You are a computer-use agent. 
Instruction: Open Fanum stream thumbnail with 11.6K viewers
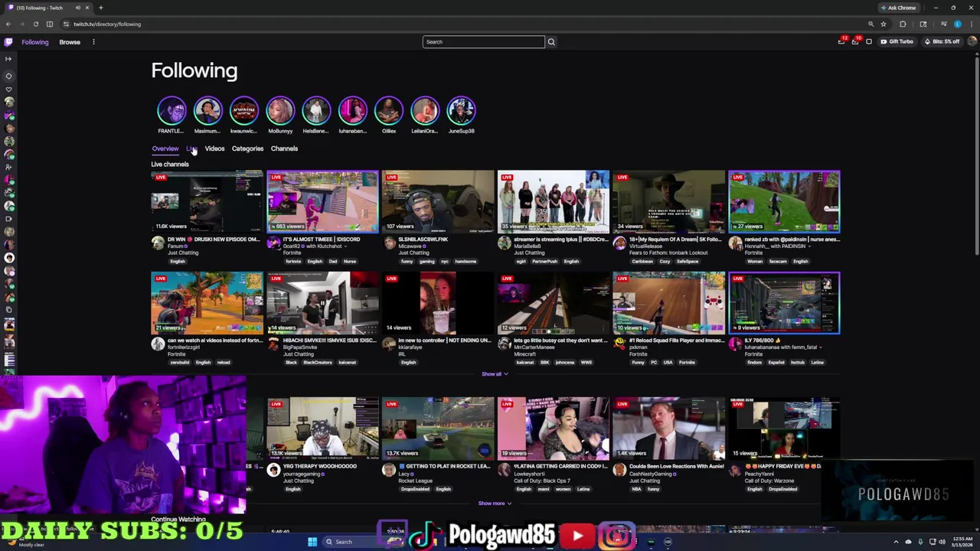click(207, 201)
